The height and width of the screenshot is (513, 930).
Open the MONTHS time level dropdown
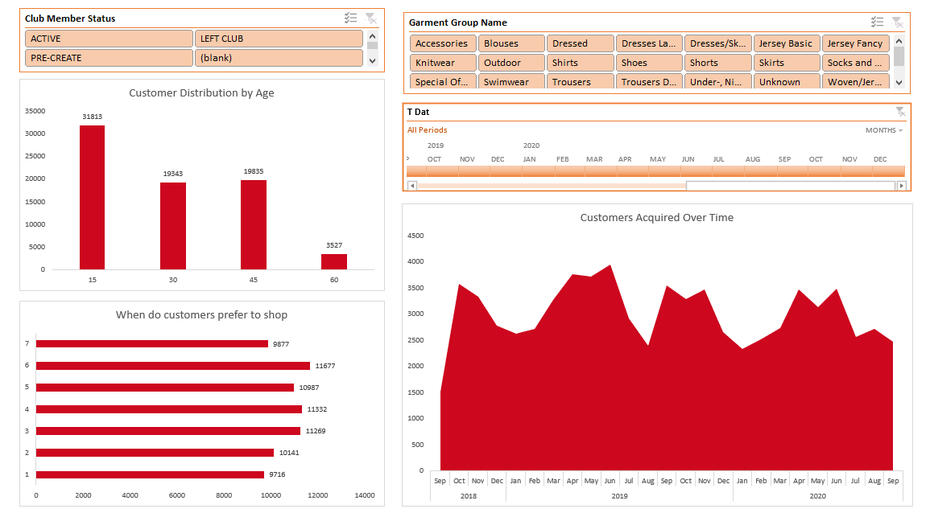[x=884, y=130]
